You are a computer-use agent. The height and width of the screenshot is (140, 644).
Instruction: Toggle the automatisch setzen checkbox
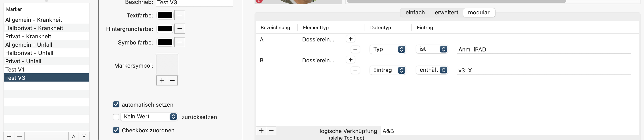[116, 104]
